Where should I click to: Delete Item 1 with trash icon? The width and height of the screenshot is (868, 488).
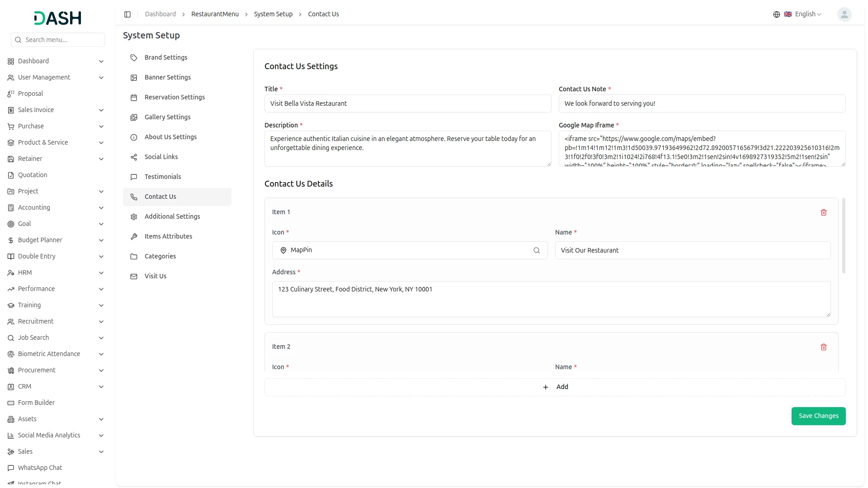click(x=823, y=212)
